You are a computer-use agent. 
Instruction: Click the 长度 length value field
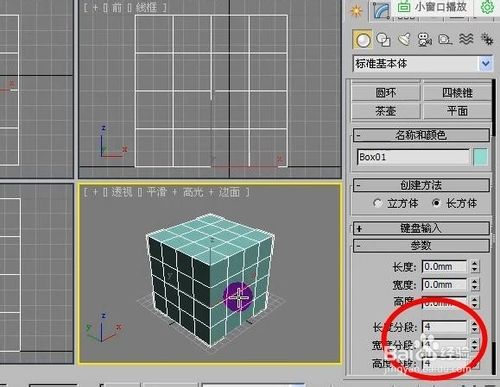pos(444,267)
